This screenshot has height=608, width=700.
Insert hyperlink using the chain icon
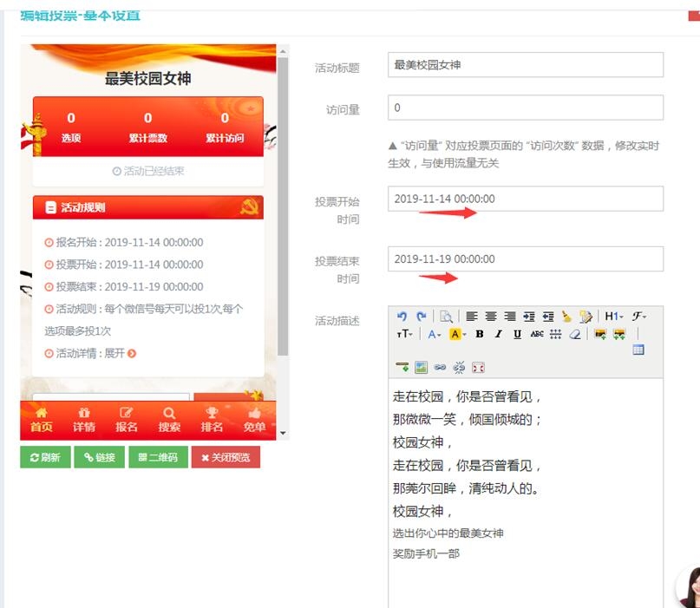pyautogui.click(x=440, y=367)
